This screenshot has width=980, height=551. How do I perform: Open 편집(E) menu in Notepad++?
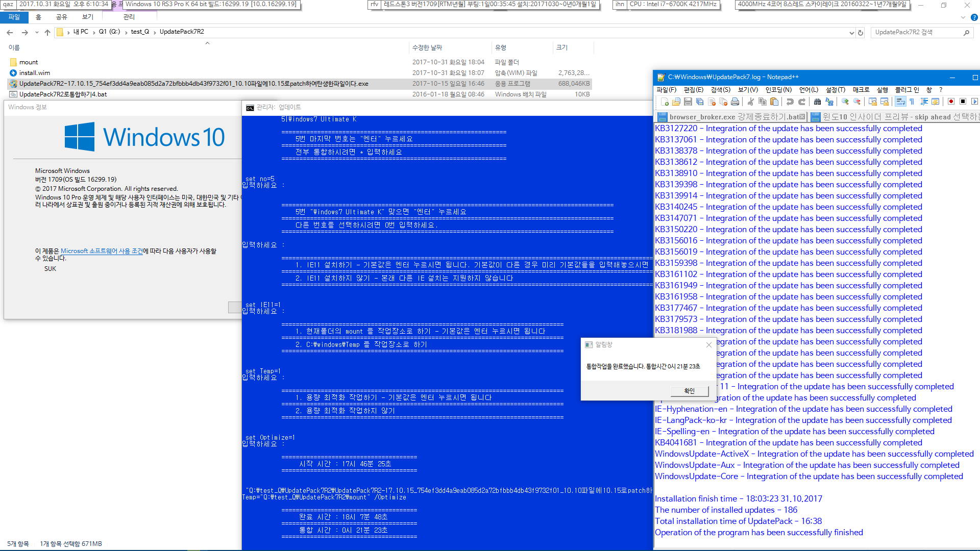693,90
